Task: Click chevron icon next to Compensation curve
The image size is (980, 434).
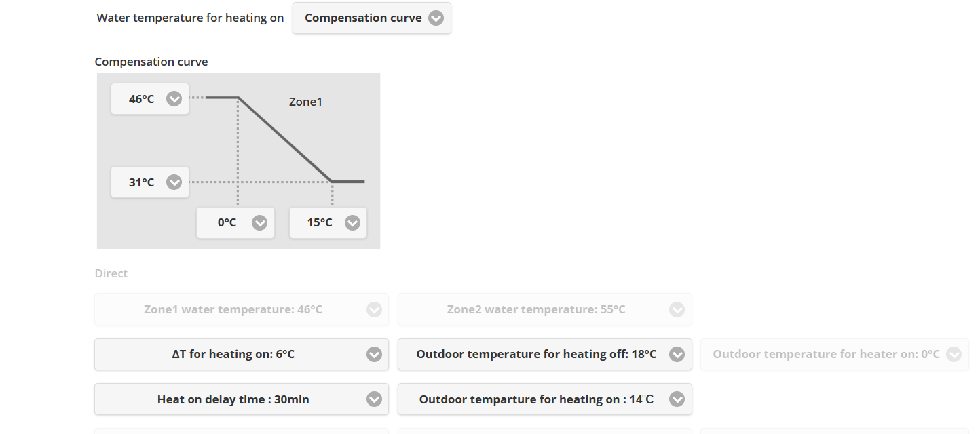Action: pyautogui.click(x=436, y=18)
